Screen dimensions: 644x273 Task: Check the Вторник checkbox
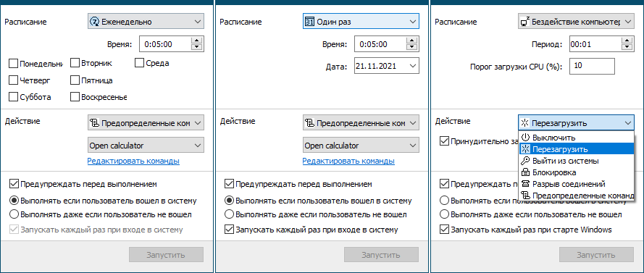(x=75, y=63)
